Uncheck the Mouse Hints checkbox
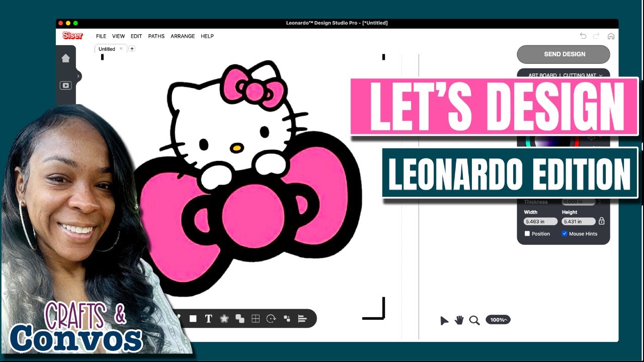The height and width of the screenshot is (362, 644). (565, 233)
